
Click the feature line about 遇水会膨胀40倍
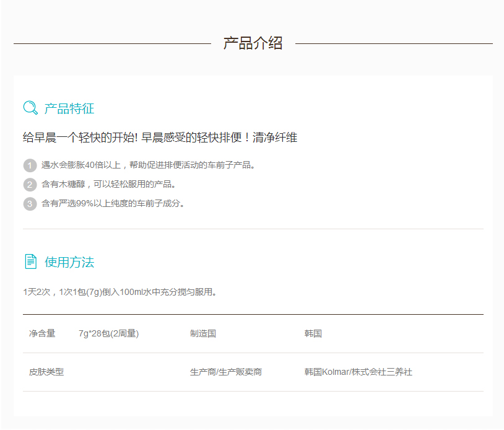pos(149,165)
